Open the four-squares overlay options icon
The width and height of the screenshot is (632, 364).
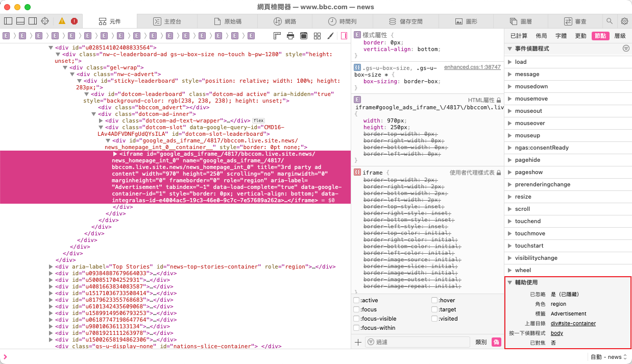(317, 36)
